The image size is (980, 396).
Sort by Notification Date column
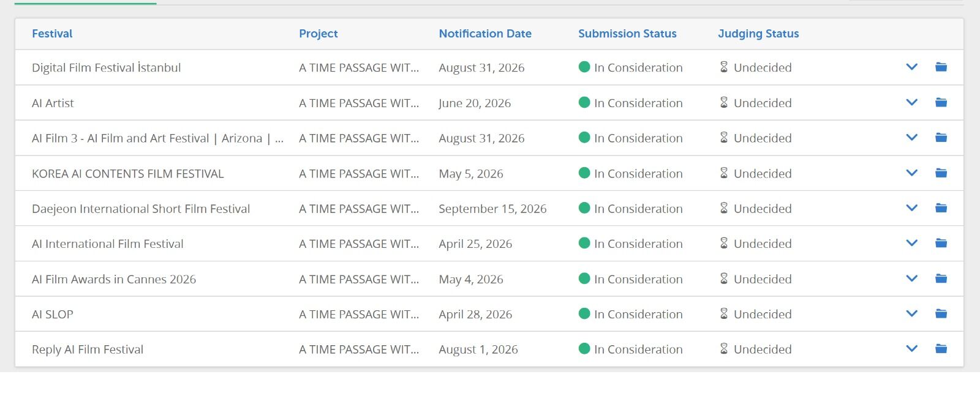(484, 34)
